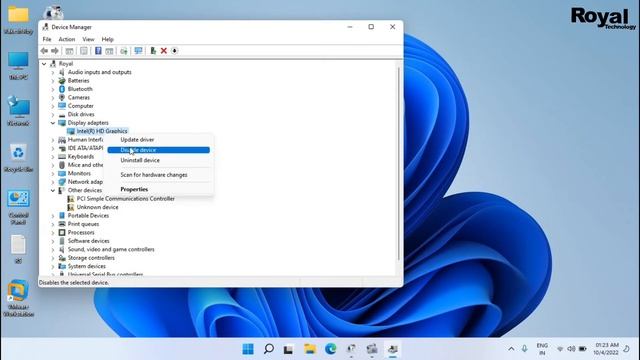The image size is (640, 360).
Task: Open the View menu
Action: 88,39
